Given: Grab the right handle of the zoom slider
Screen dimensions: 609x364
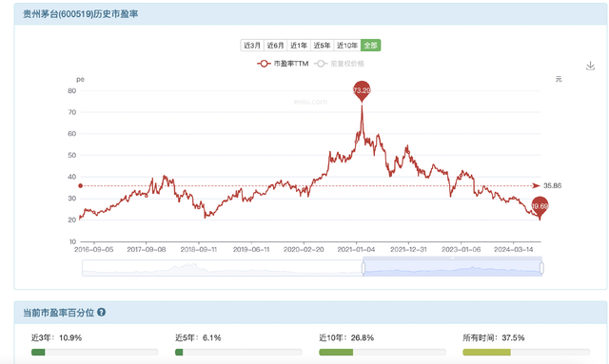Looking at the screenshot, I should [x=541, y=268].
